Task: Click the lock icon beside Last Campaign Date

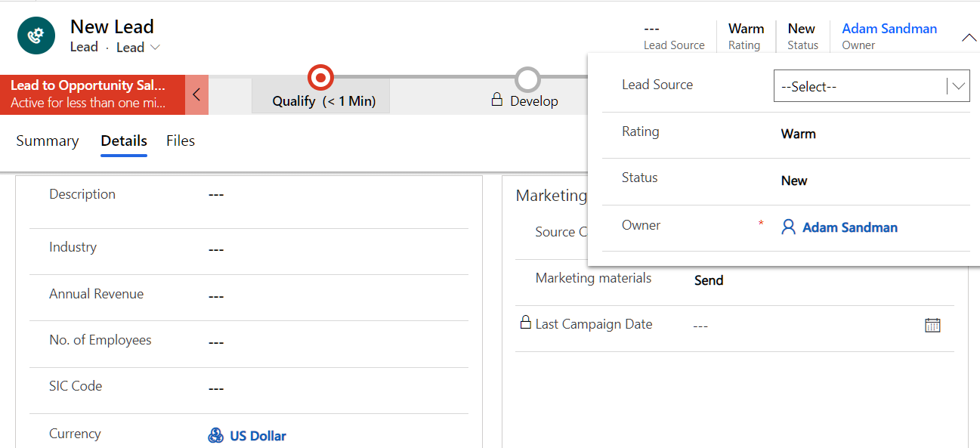Action: (x=525, y=323)
